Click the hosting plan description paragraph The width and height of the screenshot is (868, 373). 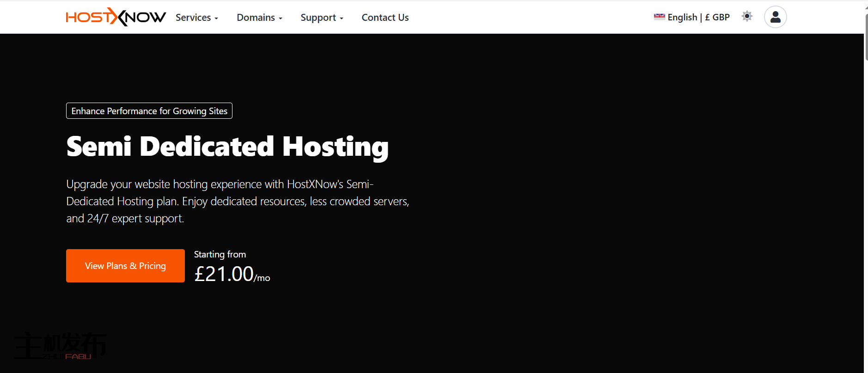(x=238, y=201)
